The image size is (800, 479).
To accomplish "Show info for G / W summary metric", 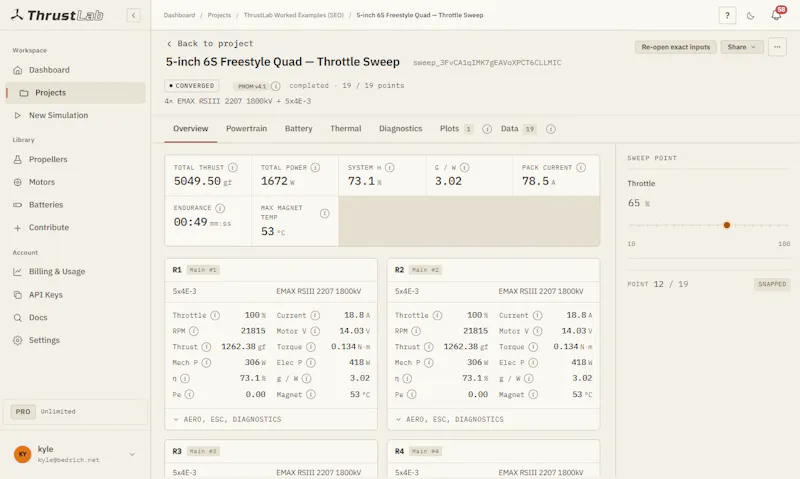I will click(x=464, y=167).
